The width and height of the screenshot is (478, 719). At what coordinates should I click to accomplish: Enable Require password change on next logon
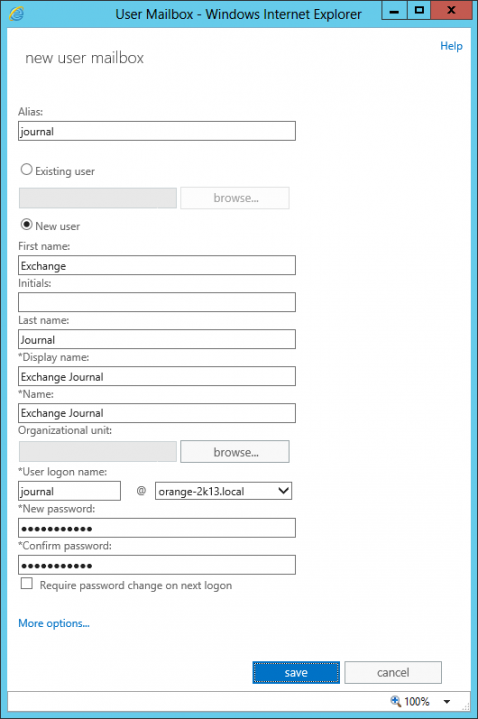[27, 584]
